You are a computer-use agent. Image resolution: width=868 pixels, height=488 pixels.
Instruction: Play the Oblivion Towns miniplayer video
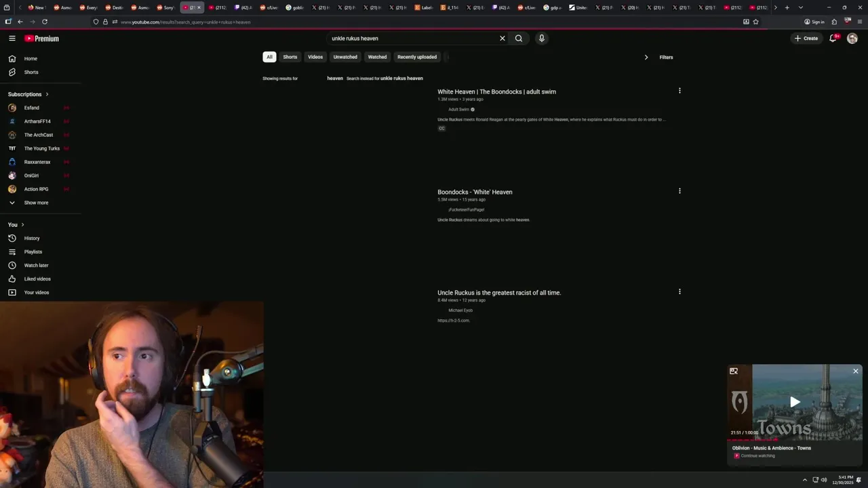795,402
